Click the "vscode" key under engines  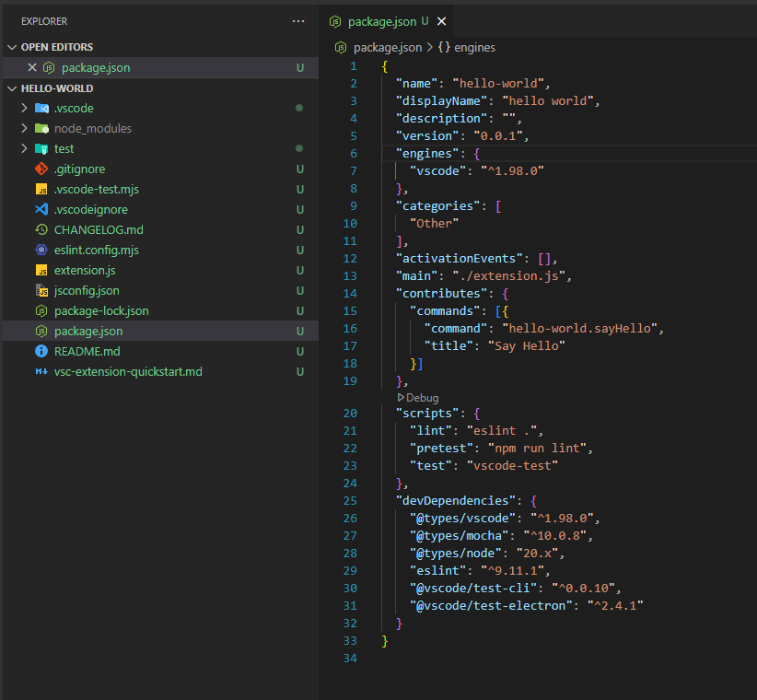(x=437, y=171)
